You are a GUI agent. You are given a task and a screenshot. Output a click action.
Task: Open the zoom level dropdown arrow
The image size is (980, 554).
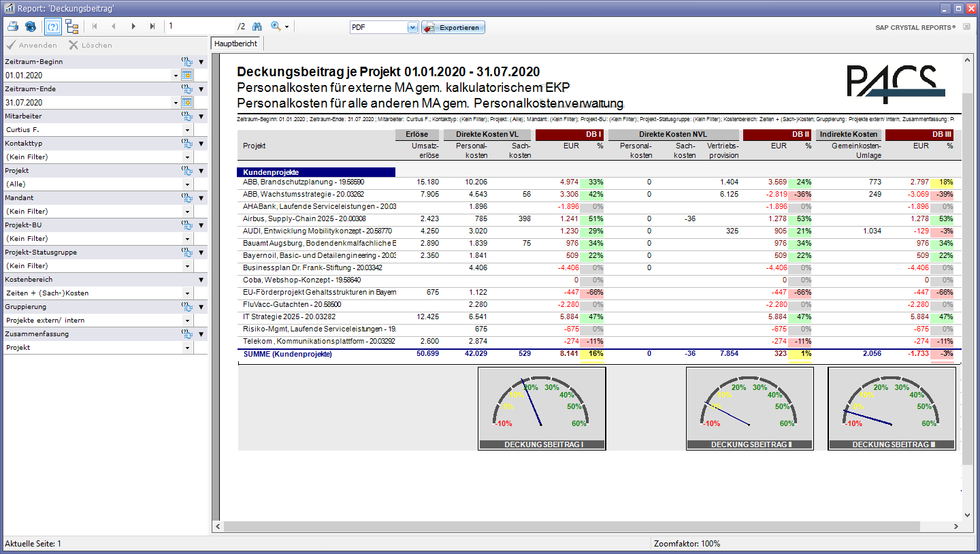tap(287, 27)
